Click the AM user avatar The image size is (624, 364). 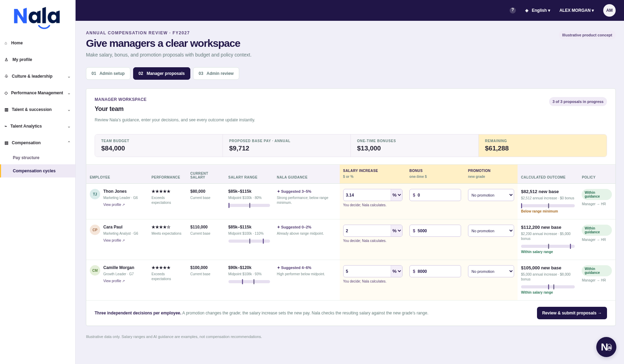[609, 10]
